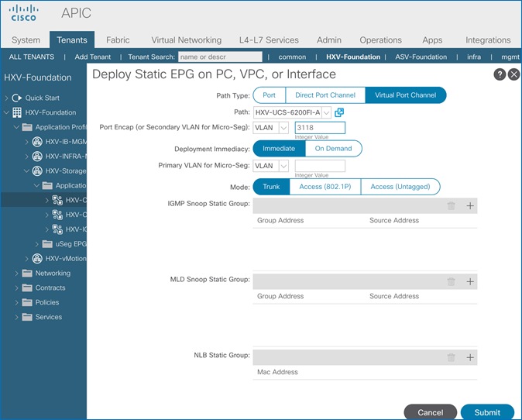This screenshot has width=522, height=420.
Task: Open the Admin tab
Action: click(329, 40)
